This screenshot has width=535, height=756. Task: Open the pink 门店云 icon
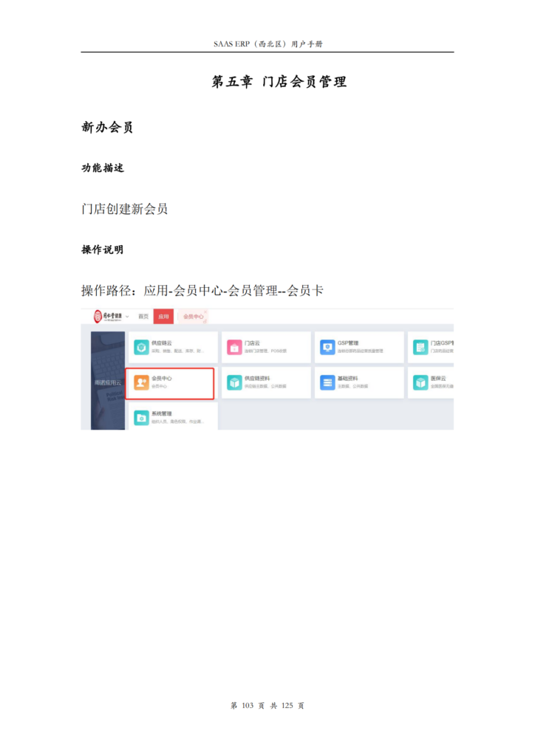click(234, 347)
